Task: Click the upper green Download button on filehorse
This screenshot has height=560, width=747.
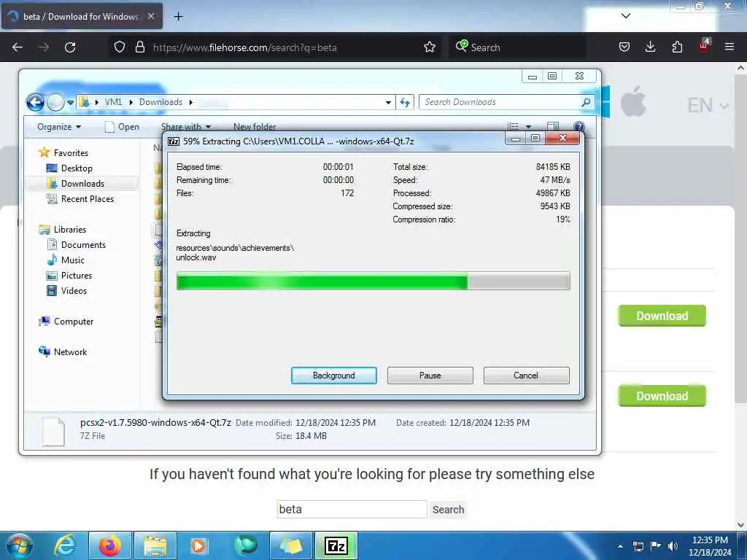Action: (662, 316)
